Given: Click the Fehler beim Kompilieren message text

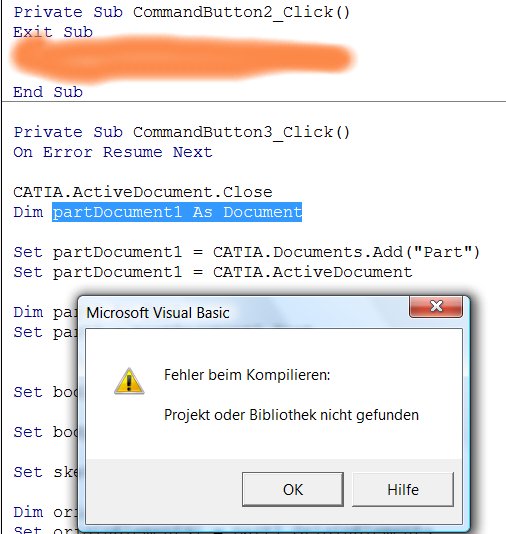Looking at the screenshot, I should click(x=247, y=375).
